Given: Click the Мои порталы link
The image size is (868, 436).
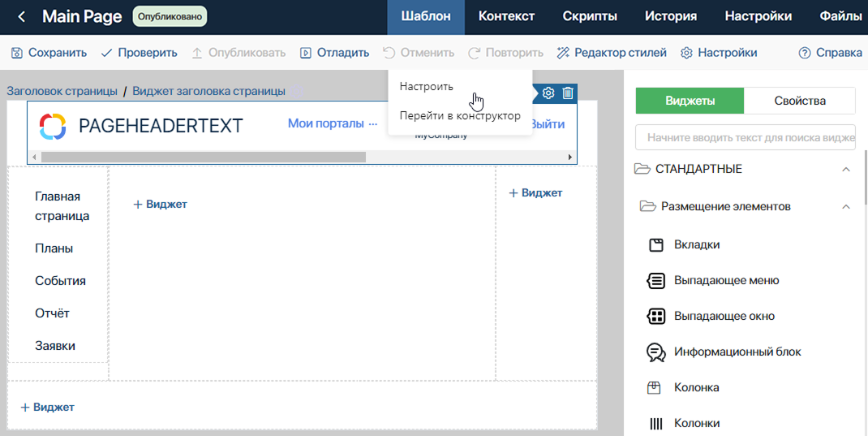Looking at the screenshot, I should point(325,123).
